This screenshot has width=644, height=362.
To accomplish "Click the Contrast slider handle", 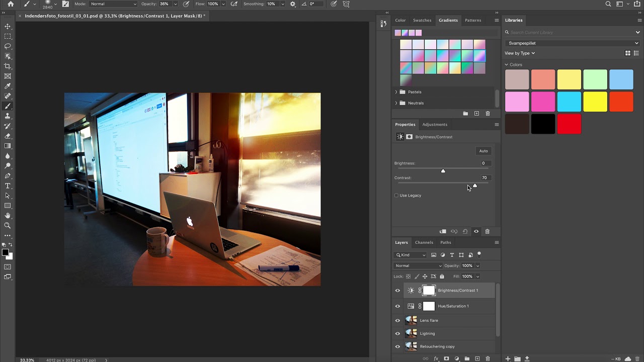I will click(x=474, y=186).
